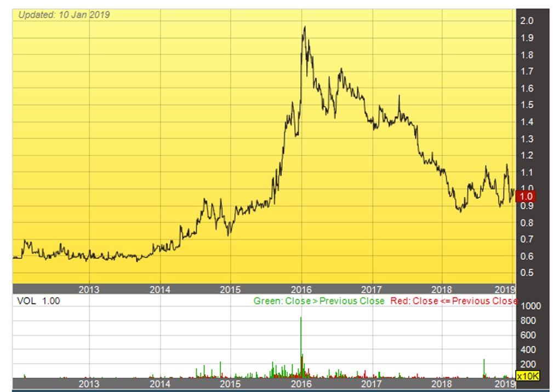Expand the 2016 label on the price timeline
Viewport: 554px width, 392px height.
click(x=302, y=288)
